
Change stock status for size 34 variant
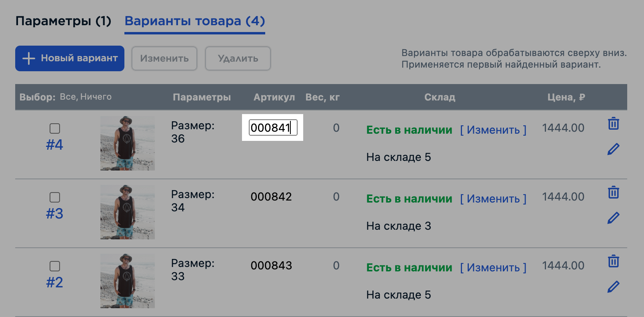tap(493, 199)
